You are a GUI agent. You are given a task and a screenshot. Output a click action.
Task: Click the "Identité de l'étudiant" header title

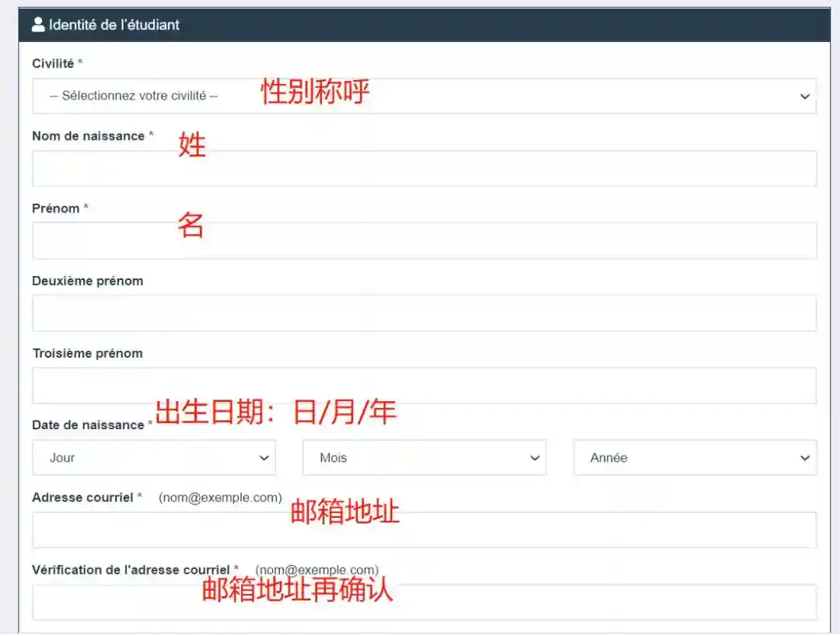coord(114,25)
